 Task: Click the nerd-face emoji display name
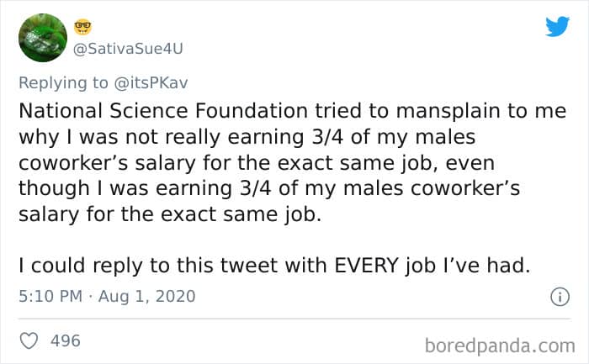pos(83,28)
